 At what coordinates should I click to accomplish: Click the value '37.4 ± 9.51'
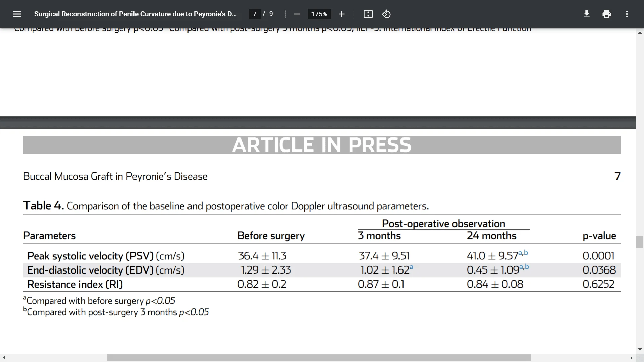tap(384, 256)
